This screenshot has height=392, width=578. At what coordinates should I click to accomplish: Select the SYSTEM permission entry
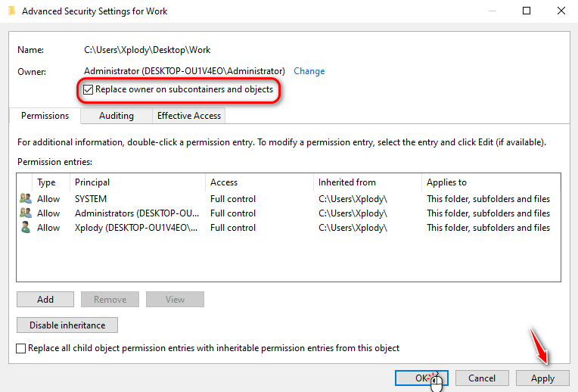coord(91,199)
